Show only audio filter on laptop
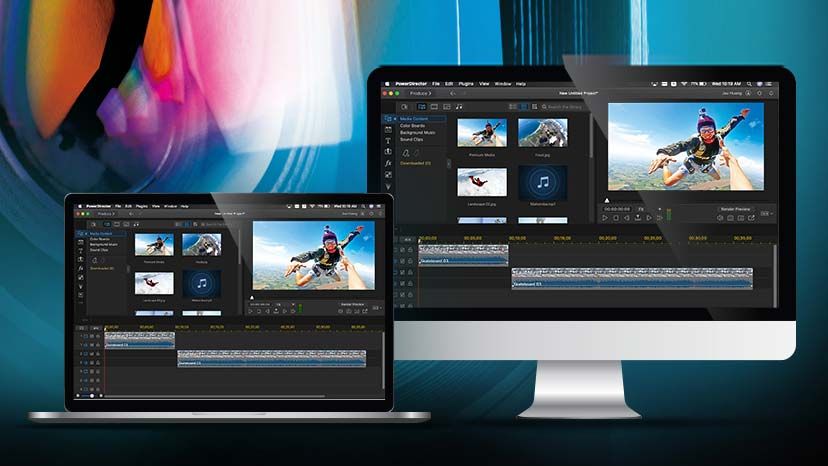 click(x=136, y=225)
